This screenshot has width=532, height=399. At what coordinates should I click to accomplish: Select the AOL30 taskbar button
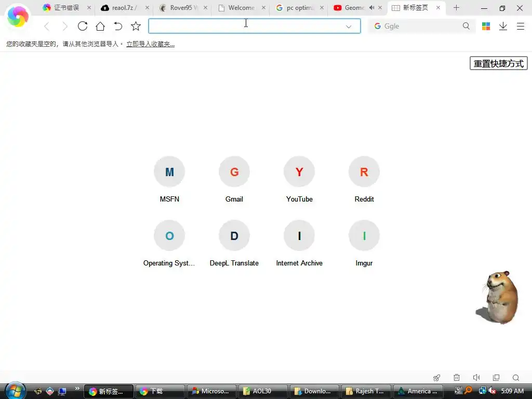[263, 391]
